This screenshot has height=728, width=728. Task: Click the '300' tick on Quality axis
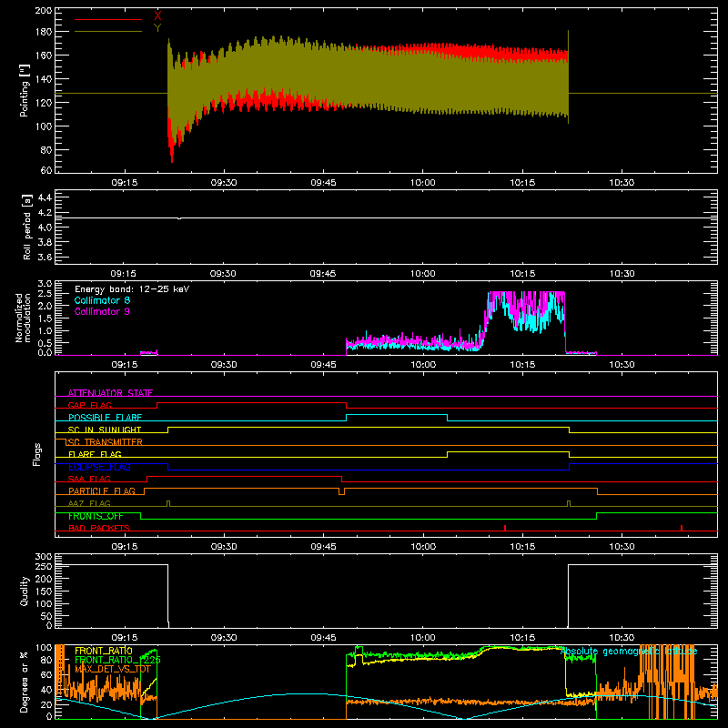point(43,556)
